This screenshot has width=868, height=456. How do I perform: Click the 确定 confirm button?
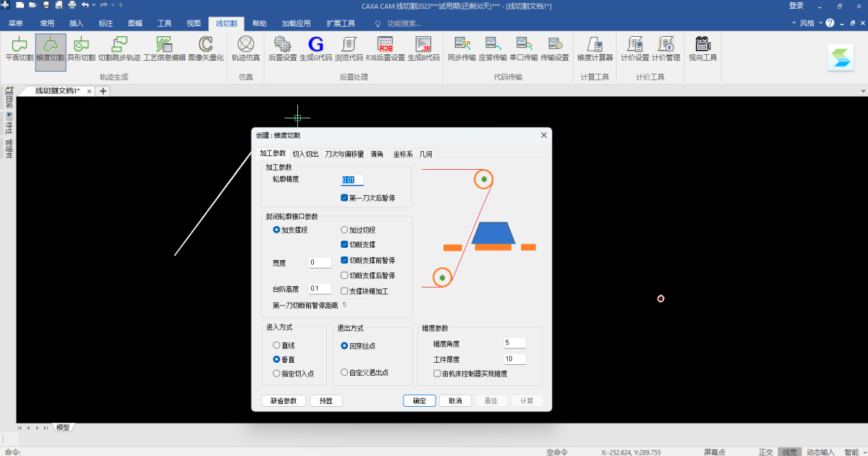tap(420, 401)
